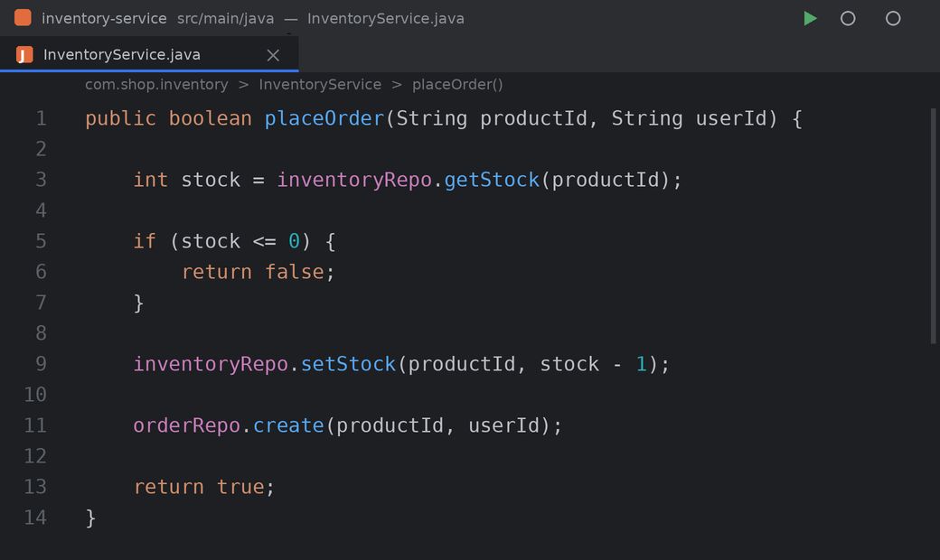
Task: Click the inventory-service project name in the title bar
Action: [x=104, y=19]
